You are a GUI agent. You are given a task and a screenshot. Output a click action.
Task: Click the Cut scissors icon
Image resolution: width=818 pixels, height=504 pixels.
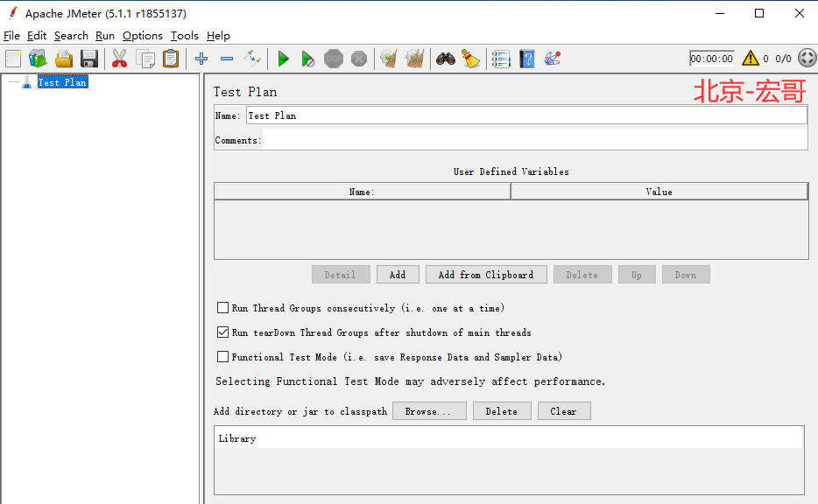click(x=119, y=59)
